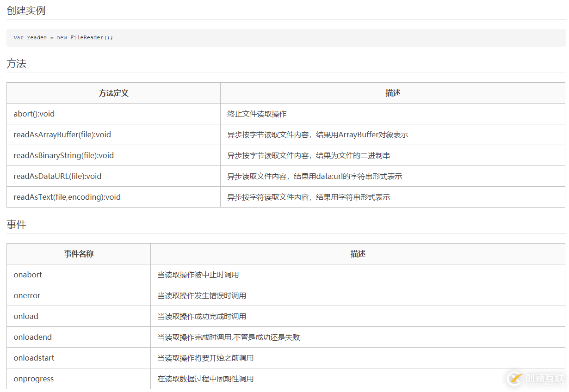Select the onload event name

click(x=25, y=316)
